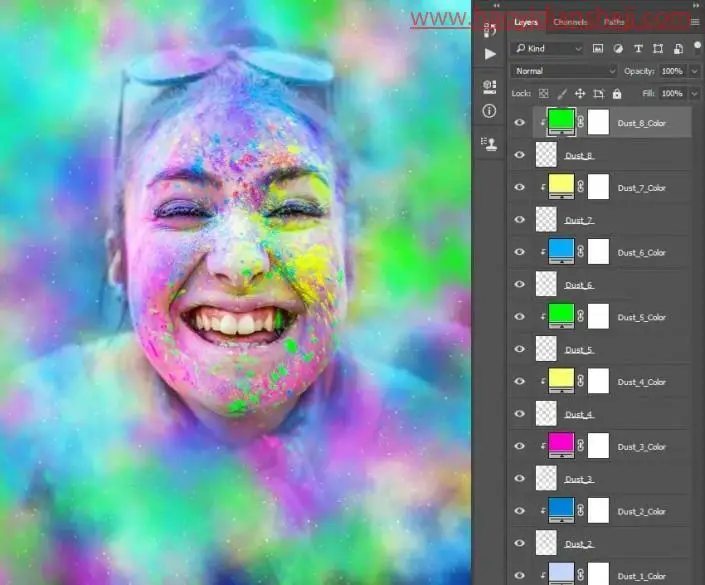The image size is (705, 585).
Task: Click blue color swatch of Dust_6_Color
Action: 561,251
